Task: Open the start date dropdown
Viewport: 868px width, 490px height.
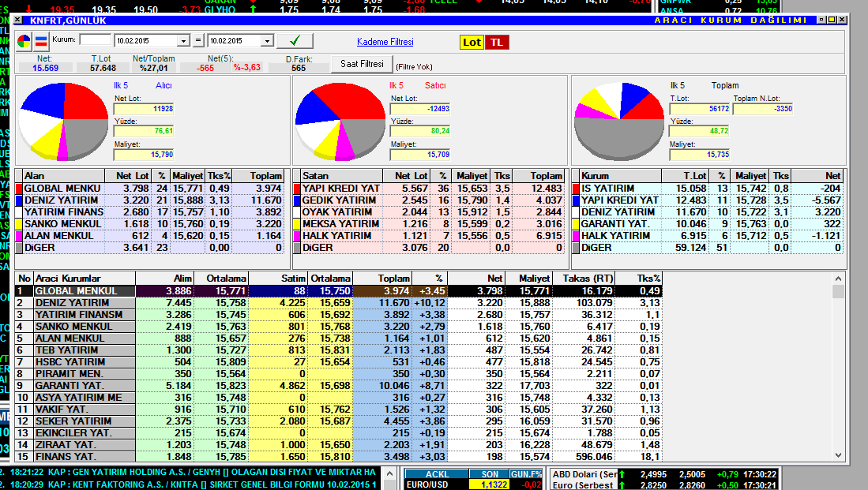Action: 184,41
